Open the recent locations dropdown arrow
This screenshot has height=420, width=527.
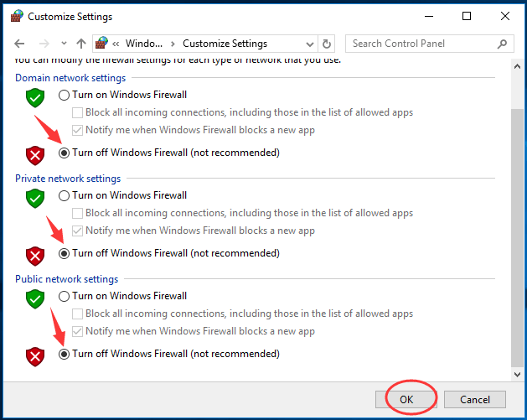point(64,44)
